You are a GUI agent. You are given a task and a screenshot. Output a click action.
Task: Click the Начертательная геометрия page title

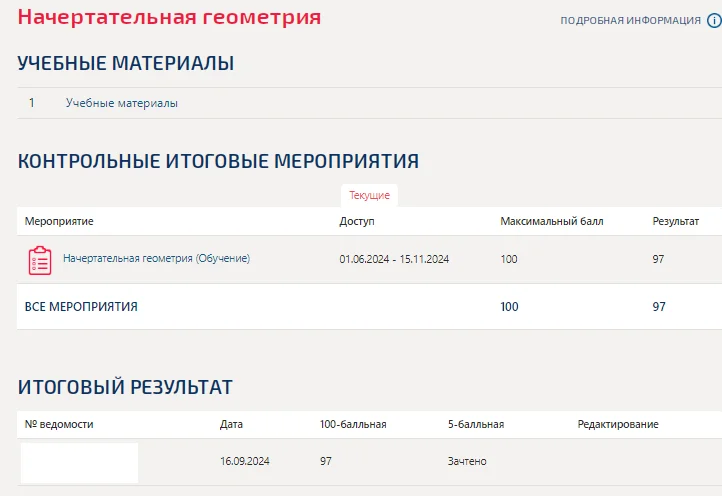(x=169, y=17)
